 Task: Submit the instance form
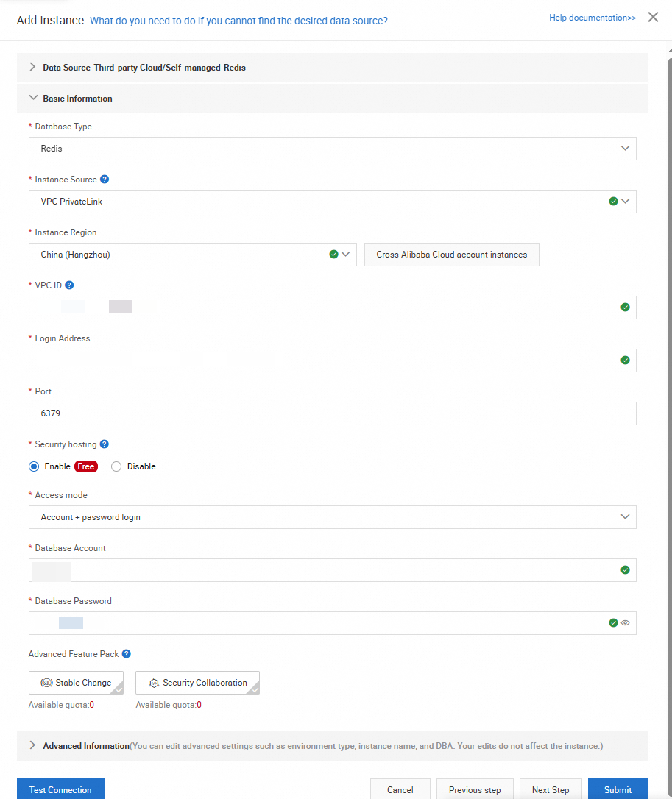click(618, 790)
